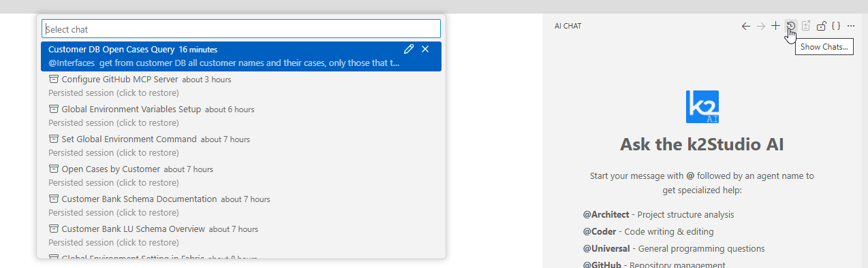This screenshot has width=868, height=268.
Task: Click the k2 AI logo
Action: tap(702, 107)
